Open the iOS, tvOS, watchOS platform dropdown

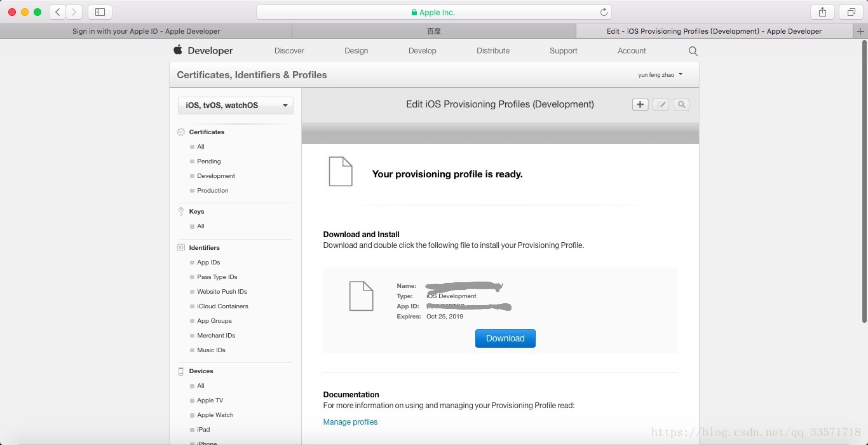[x=236, y=106]
